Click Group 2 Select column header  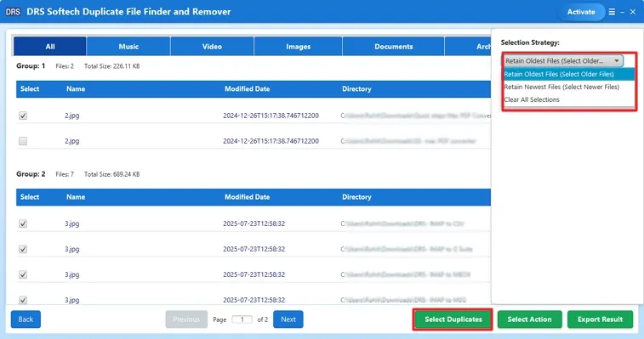click(30, 197)
